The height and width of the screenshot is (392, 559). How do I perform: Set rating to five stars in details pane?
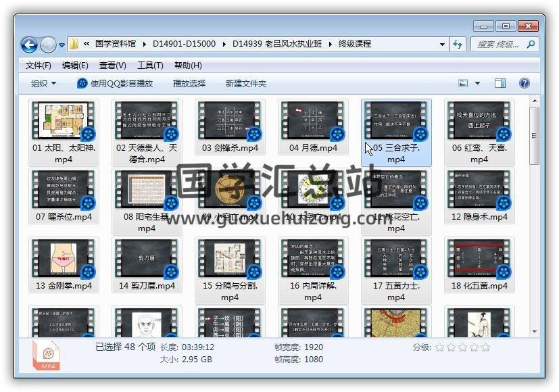(484, 347)
